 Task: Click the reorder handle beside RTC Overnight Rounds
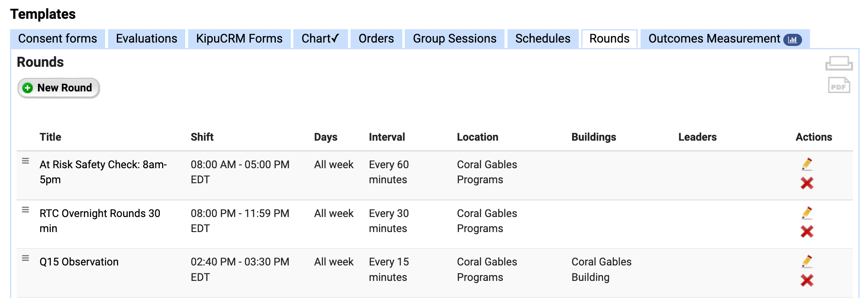point(25,210)
